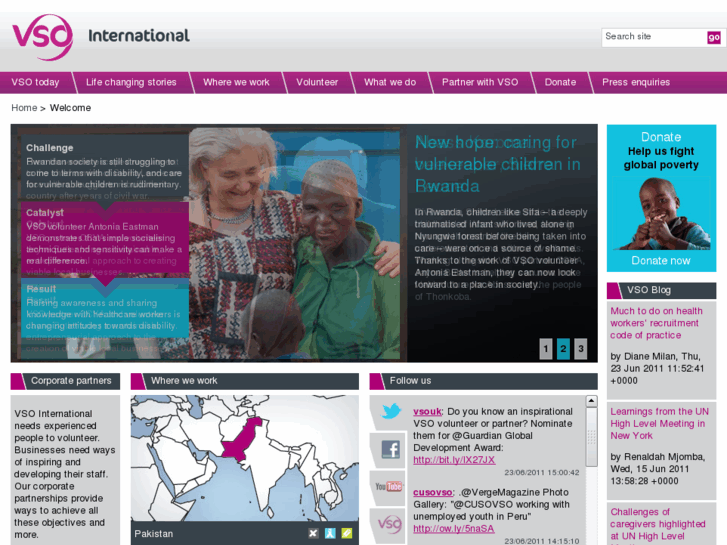Click the New hope carousel headline

(x=497, y=164)
